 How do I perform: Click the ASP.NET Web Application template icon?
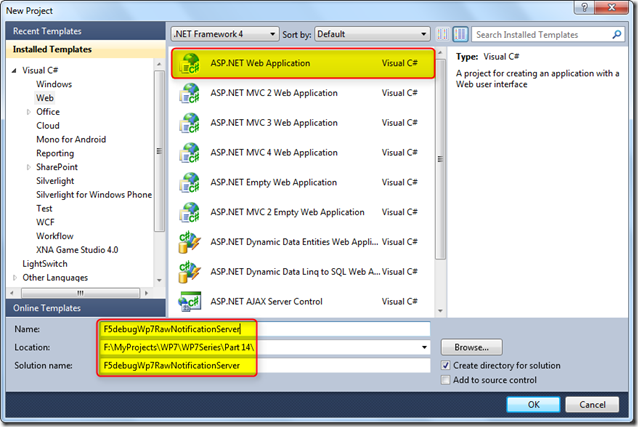click(190, 64)
